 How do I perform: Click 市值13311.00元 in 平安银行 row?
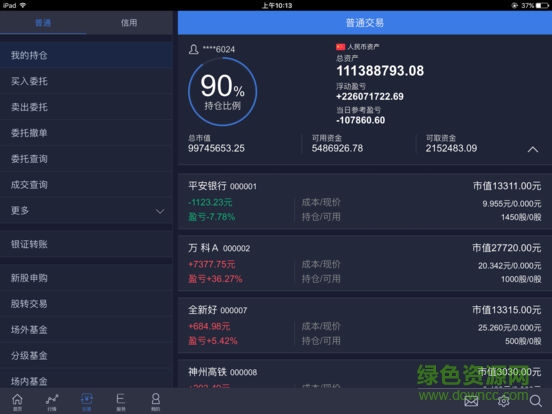[x=507, y=186]
